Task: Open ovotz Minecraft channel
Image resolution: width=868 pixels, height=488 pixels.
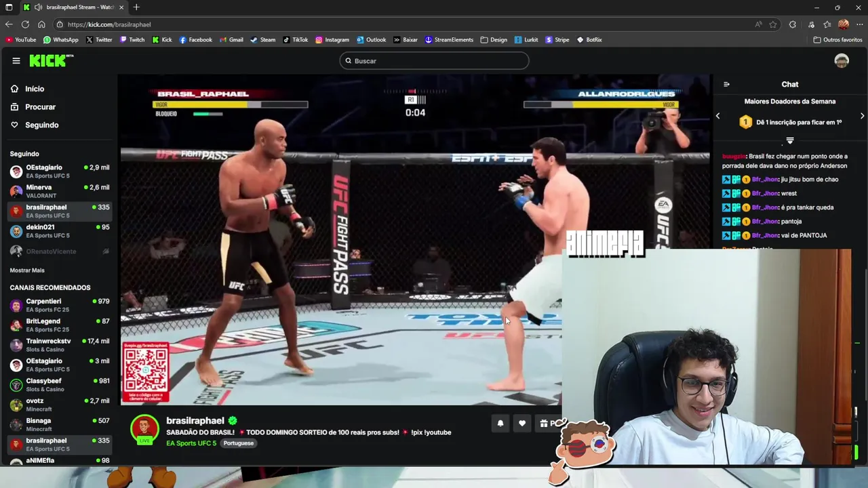Action: 60,405
